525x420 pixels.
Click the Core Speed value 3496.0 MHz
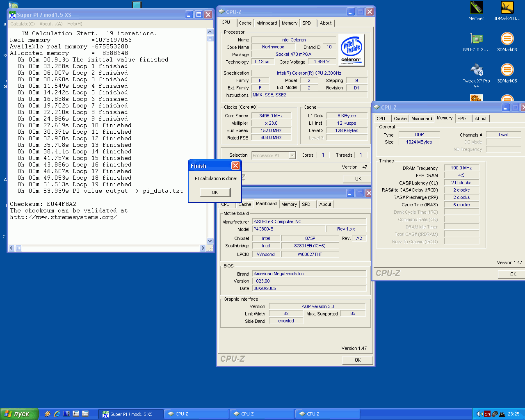click(x=271, y=116)
